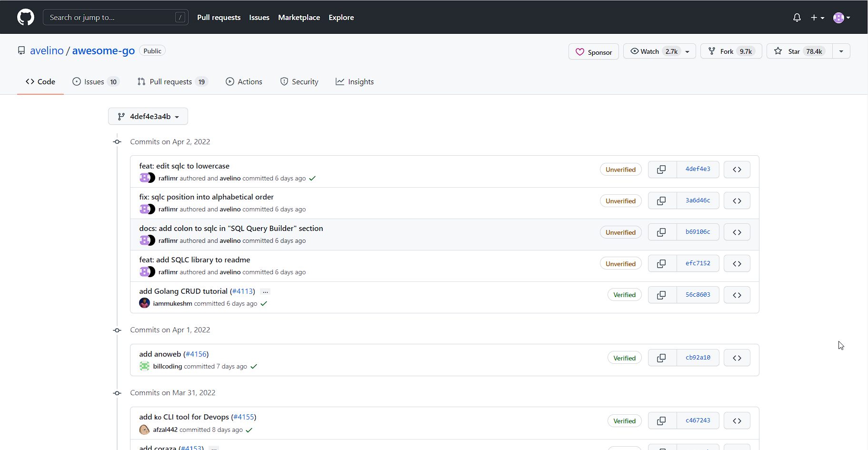Star the awesome-go repository

pyautogui.click(x=799, y=51)
